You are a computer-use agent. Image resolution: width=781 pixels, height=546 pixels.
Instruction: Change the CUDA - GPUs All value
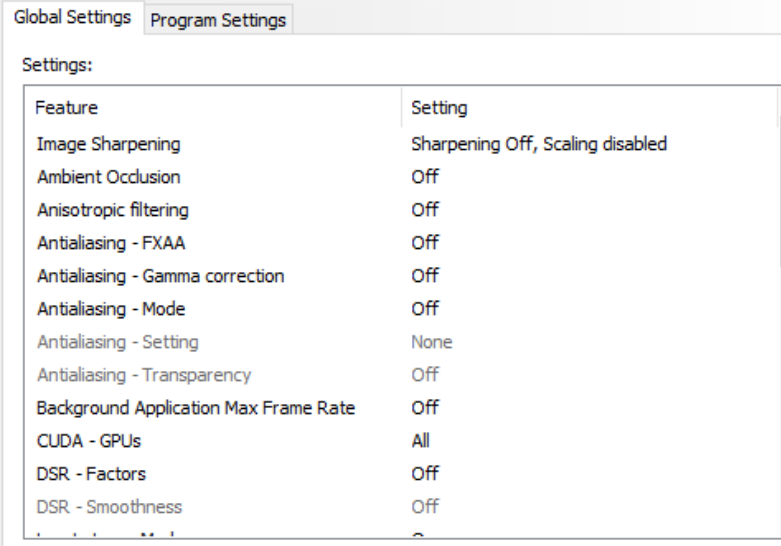click(x=421, y=441)
